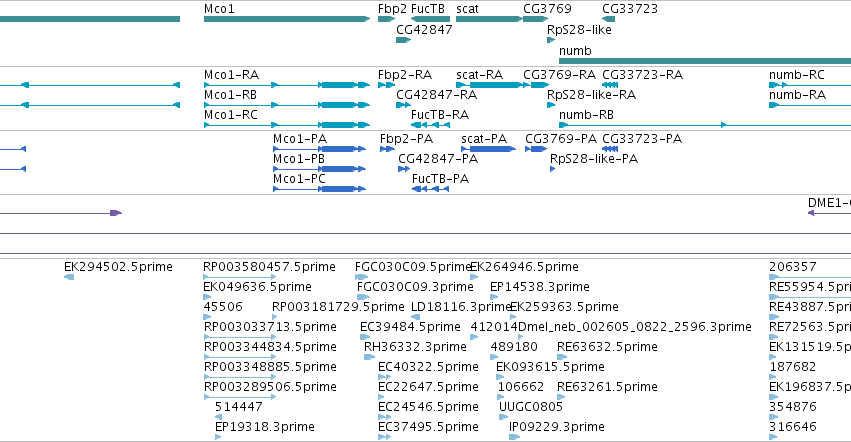Image resolution: width=851 pixels, height=442 pixels.
Task: Click the CG42847-PA protein label
Action: point(438,159)
